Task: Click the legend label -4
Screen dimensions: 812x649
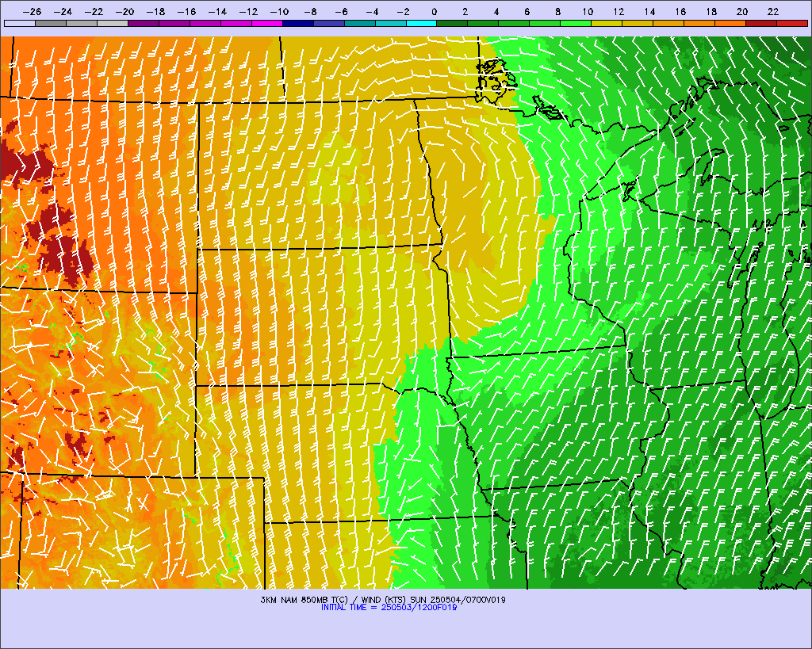Action: click(x=372, y=11)
